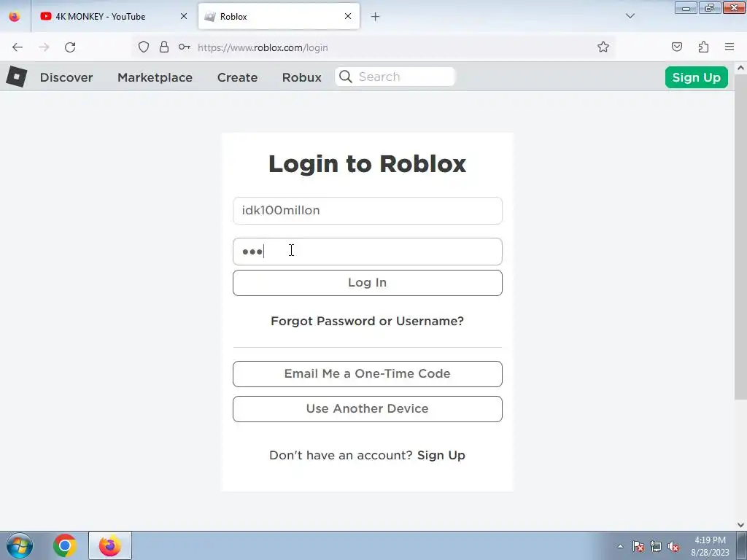Launch Chrome from the taskbar

pyautogui.click(x=65, y=545)
